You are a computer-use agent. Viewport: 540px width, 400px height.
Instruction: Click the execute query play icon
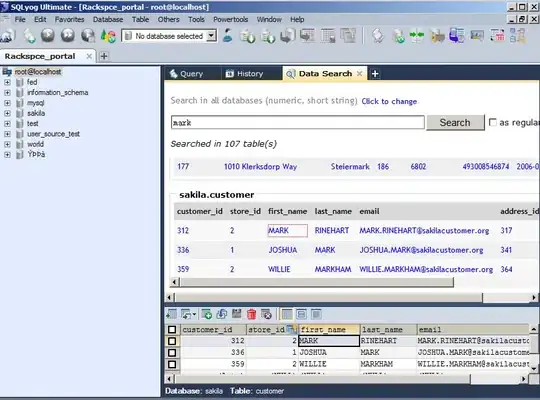(48, 35)
